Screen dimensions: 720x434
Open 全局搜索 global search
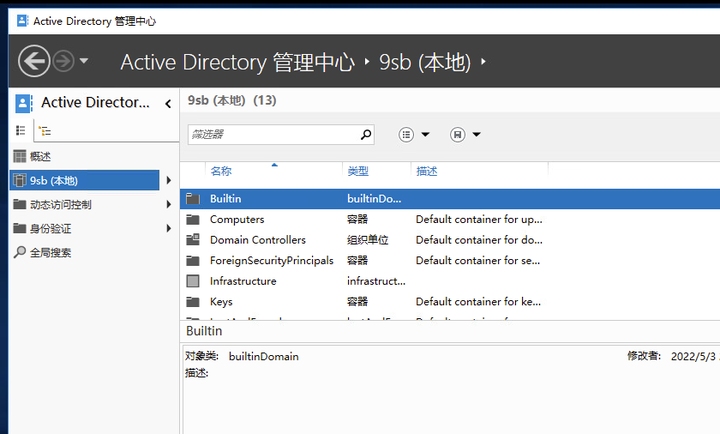(x=50, y=253)
